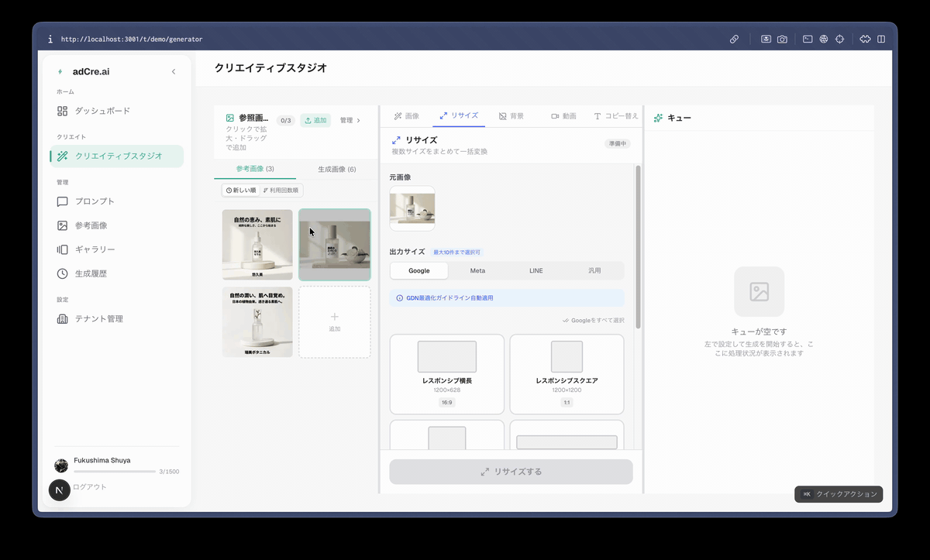The width and height of the screenshot is (930, 560).
Task: Switch sorting to 利用回数順
Action: [x=281, y=191]
